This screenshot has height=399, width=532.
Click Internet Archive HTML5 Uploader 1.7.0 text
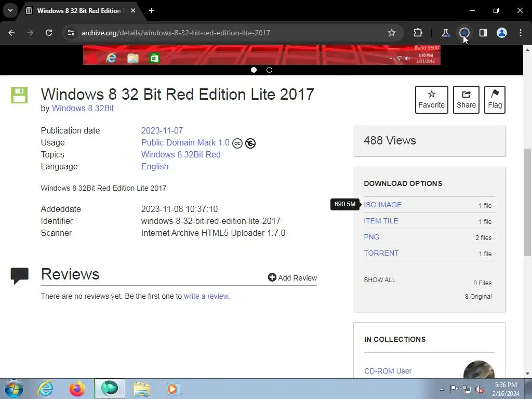tap(213, 233)
